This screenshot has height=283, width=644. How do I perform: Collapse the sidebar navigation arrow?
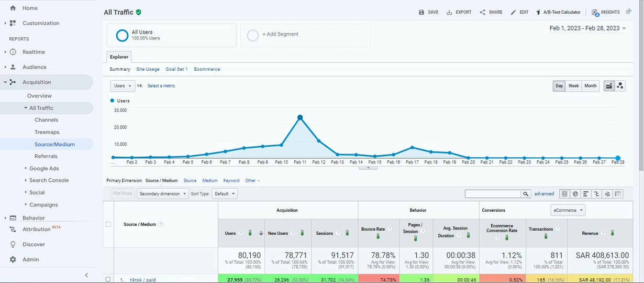[86, 275]
